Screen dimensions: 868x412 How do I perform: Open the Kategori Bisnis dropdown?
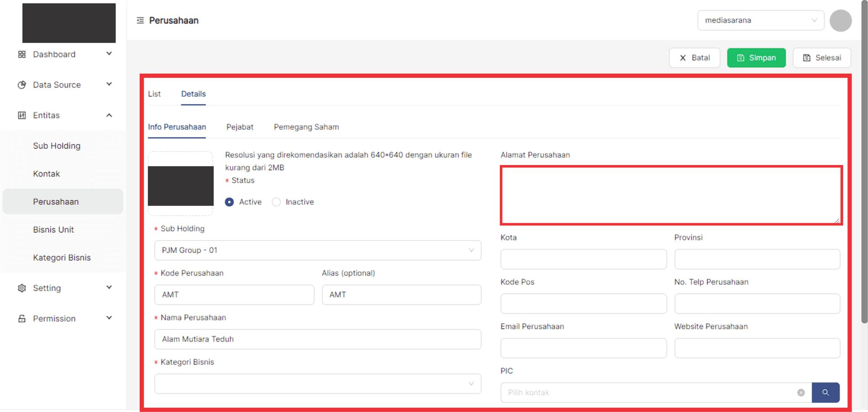click(x=317, y=384)
